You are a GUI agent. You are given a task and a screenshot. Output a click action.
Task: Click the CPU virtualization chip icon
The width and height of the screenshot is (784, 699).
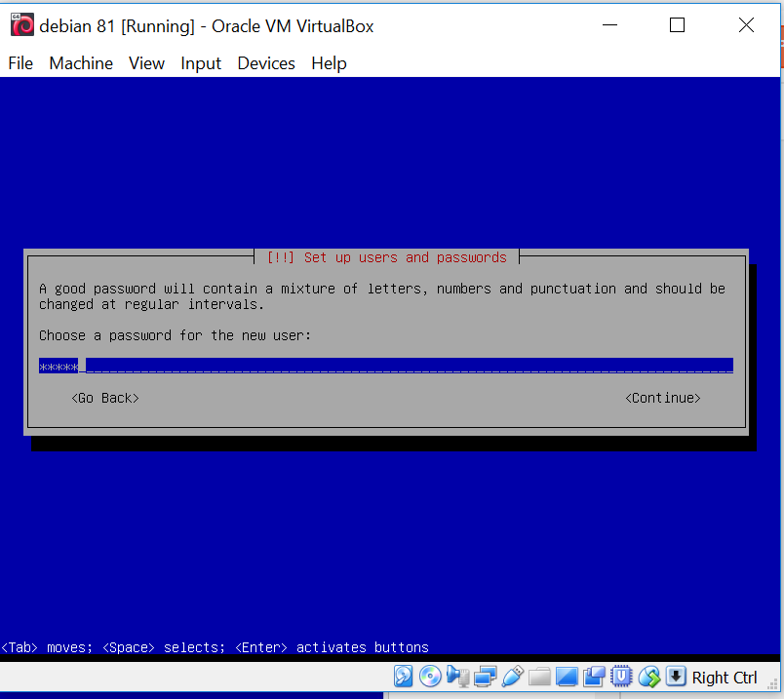(621, 677)
